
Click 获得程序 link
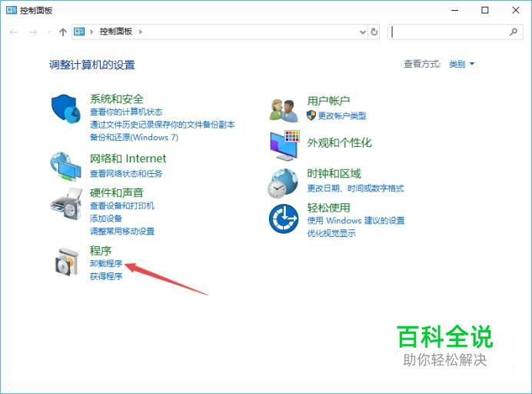[106, 276]
